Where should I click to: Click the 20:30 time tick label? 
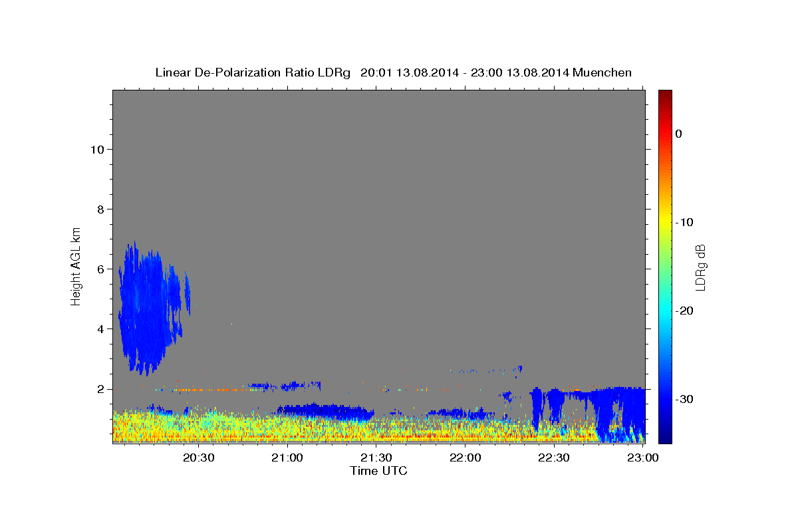pos(198,458)
